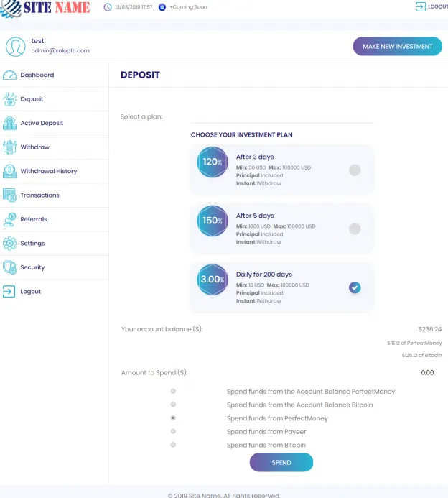Click Logout text in sidebar
The width and height of the screenshot is (448, 498).
[x=30, y=292]
